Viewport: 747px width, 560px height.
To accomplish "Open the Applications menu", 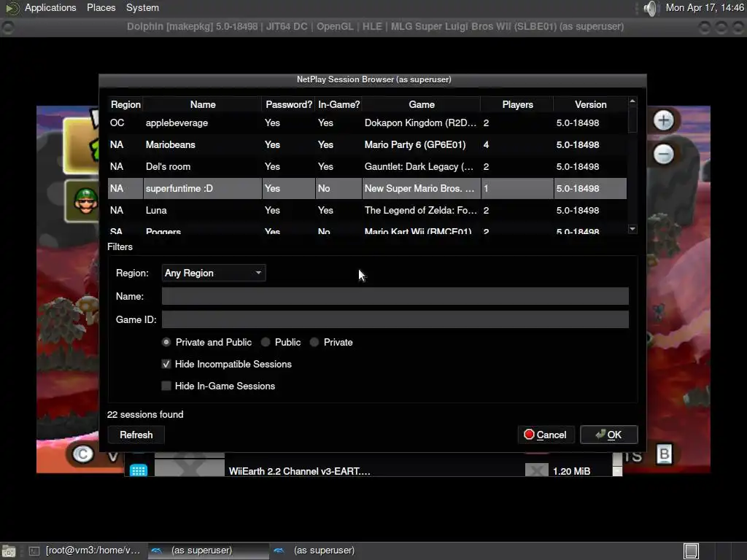I will 50,7.
